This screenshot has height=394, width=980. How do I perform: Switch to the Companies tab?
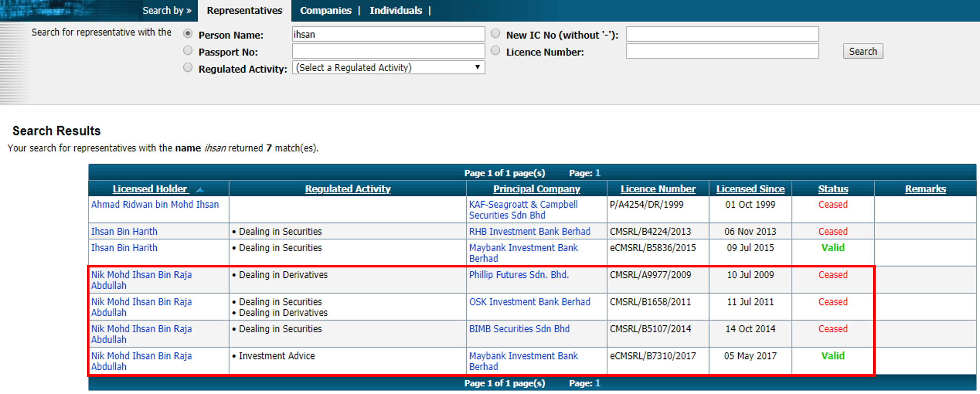click(x=325, y=10)
